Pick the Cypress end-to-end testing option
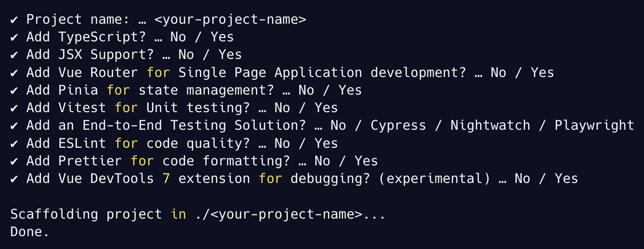 (x=398, y=125)
